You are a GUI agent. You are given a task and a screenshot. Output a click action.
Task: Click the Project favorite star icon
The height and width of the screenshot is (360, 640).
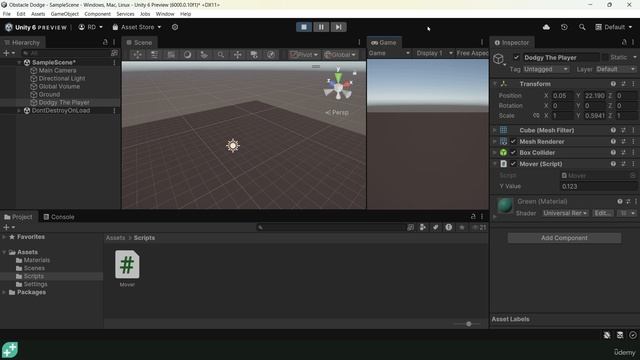click(x=462, y=227)
